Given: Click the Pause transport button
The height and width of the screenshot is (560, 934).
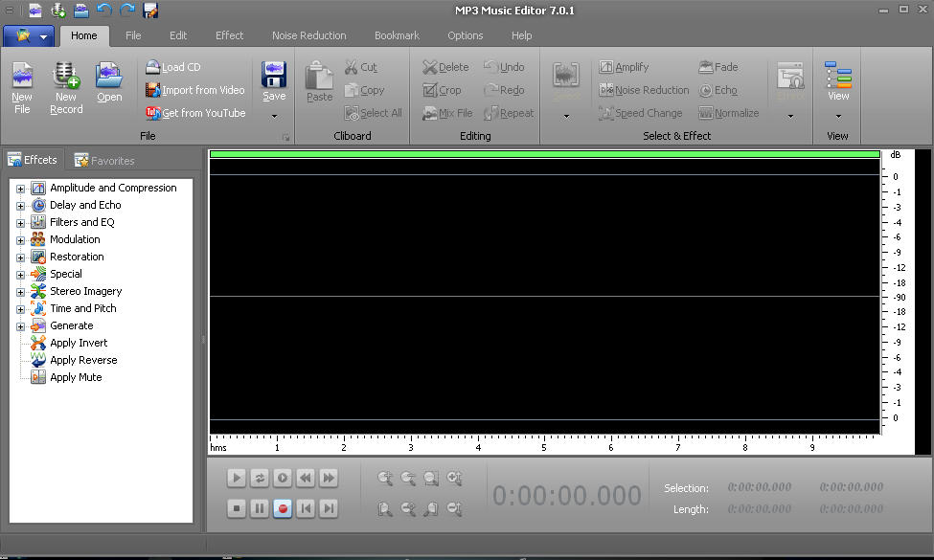Looking at the screenshot, I should click(260, 509).
